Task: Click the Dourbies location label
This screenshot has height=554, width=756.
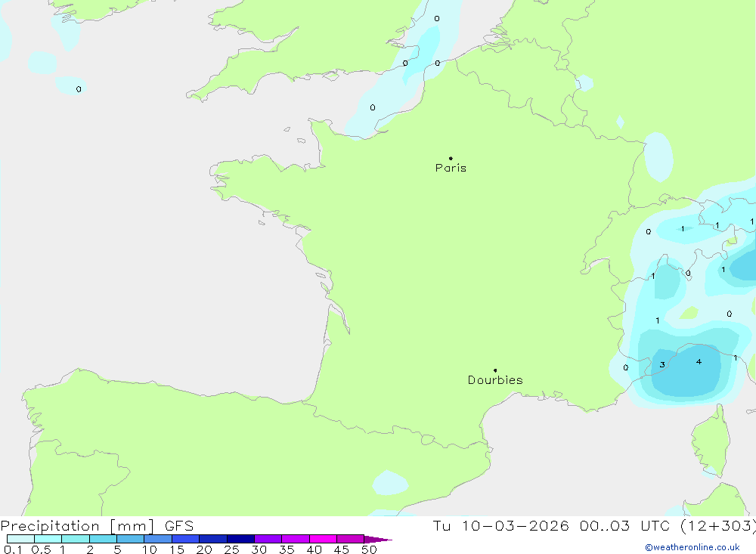Action: point(495,380)
